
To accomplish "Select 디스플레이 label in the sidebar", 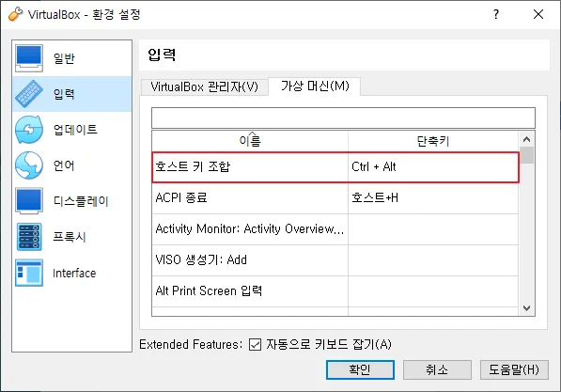I will [x=81, y=201].
